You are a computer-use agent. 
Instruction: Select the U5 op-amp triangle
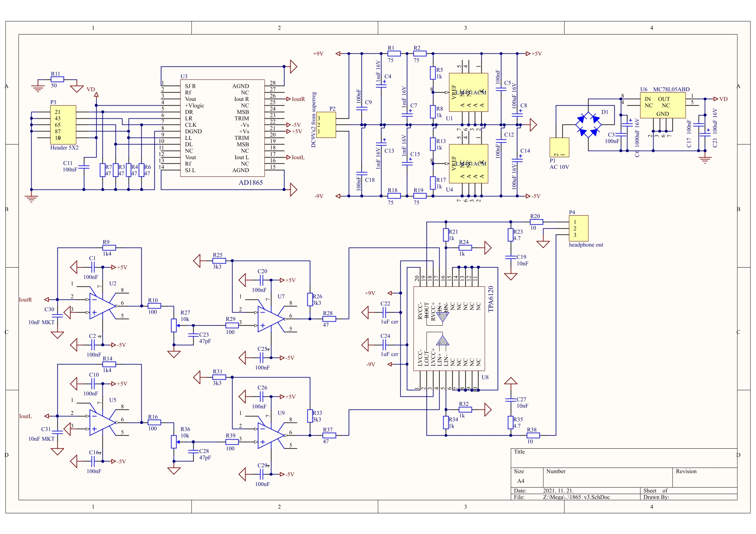click(x=102, y=423)
